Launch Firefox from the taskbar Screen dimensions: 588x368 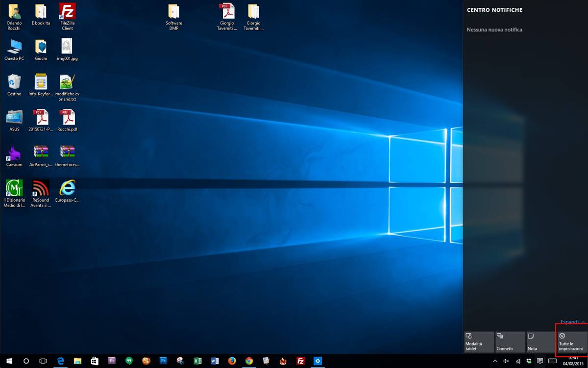pos(231,361)
